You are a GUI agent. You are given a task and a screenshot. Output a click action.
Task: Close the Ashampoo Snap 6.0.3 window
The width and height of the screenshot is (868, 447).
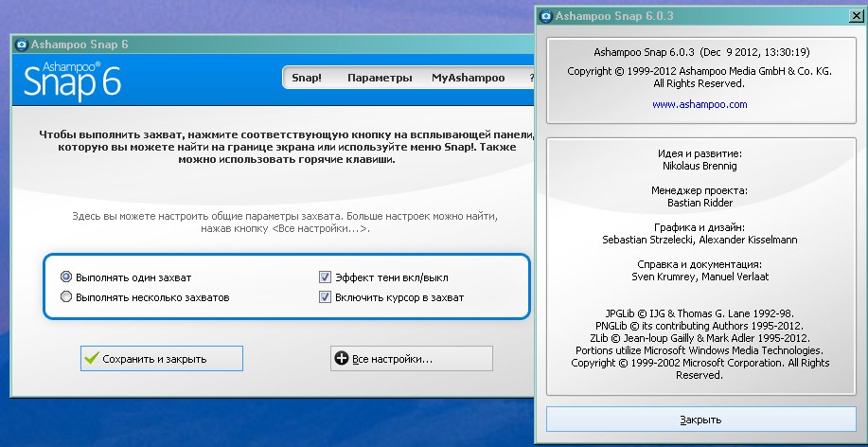[x=856, y=16]
